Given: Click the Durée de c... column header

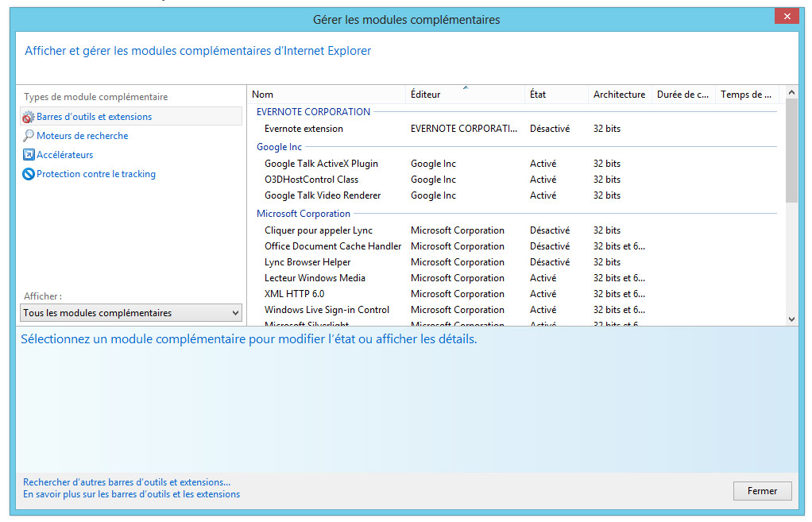Looking at the screenshot, I should (x=683, y=95).
